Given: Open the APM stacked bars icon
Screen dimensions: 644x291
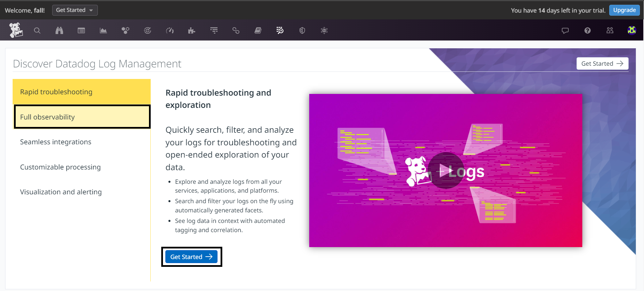Looking at the screenshot, I should coord(214,31).
